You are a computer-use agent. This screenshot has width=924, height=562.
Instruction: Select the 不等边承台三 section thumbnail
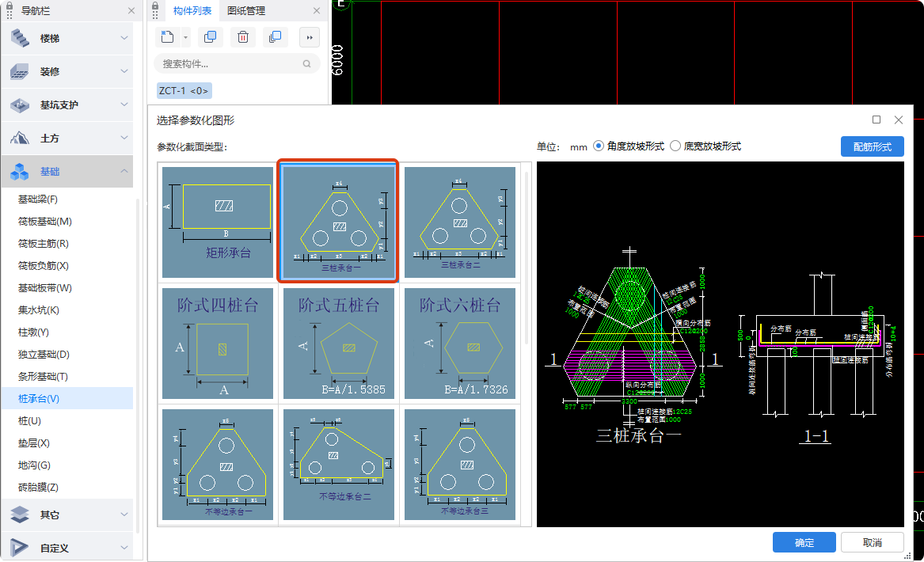[460, 465]
